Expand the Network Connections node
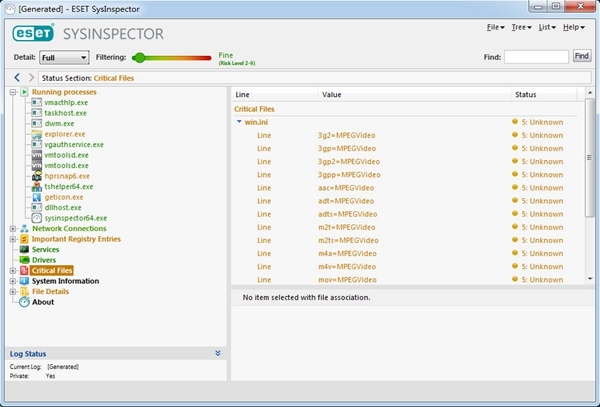Image resolution: width=600 pixels, height=407 pixels. pos(13,229)
